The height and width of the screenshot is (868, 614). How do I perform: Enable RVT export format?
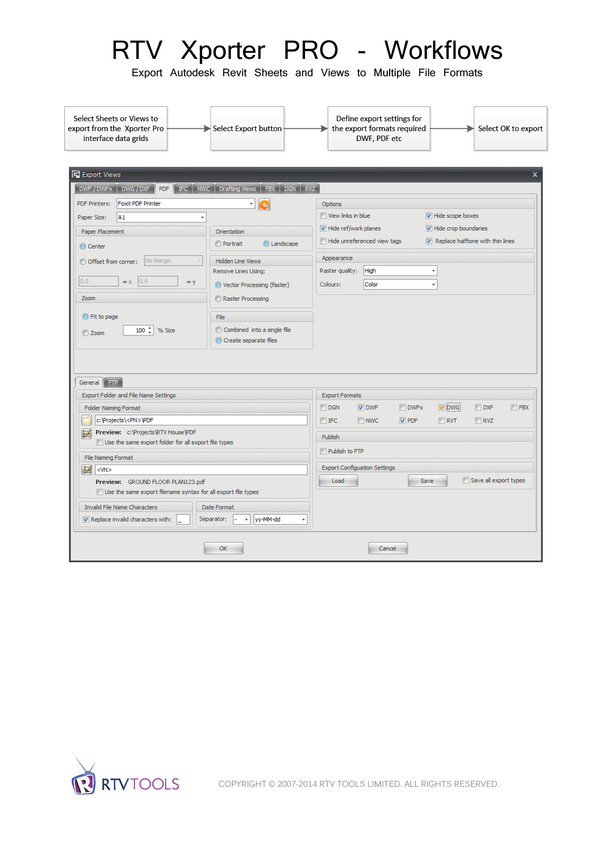[442, 421]
